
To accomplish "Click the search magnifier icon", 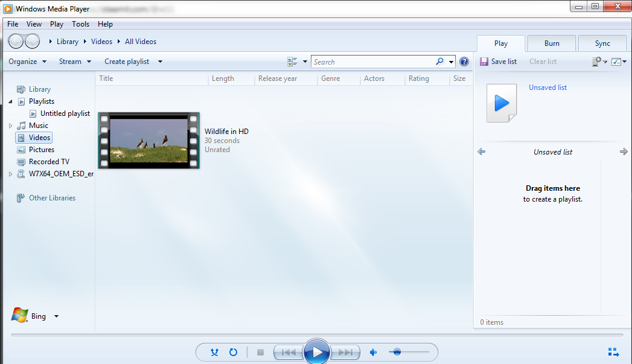I will [439, 62].
